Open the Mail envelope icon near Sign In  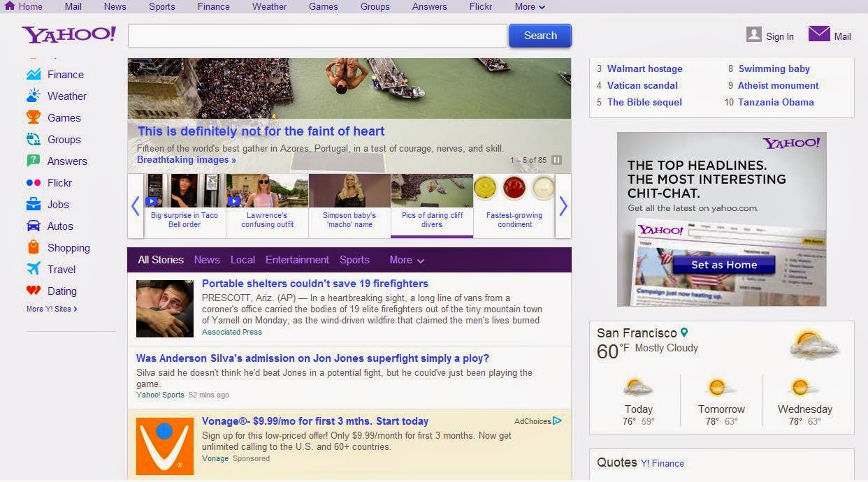819,34
